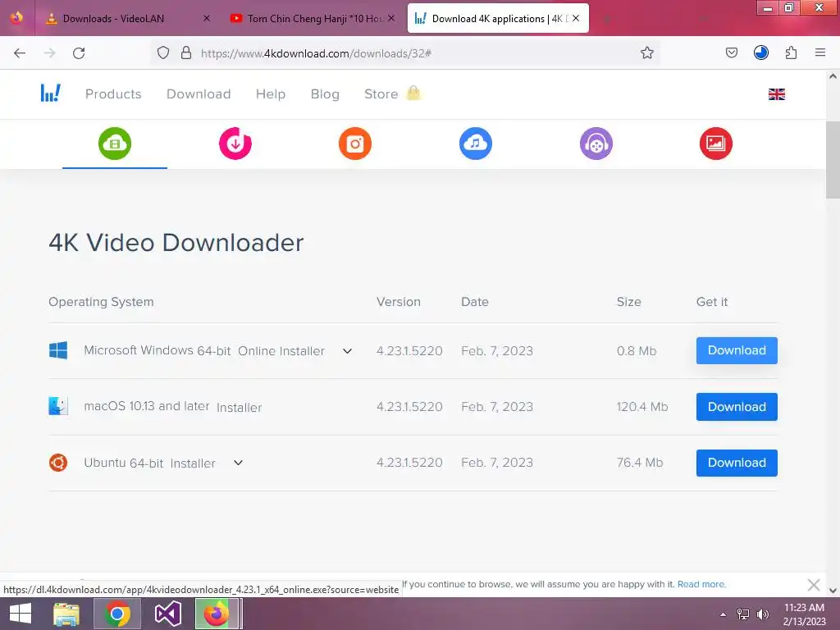Click the Store shopping bag icon
The image size is (840, 630).
413,93
